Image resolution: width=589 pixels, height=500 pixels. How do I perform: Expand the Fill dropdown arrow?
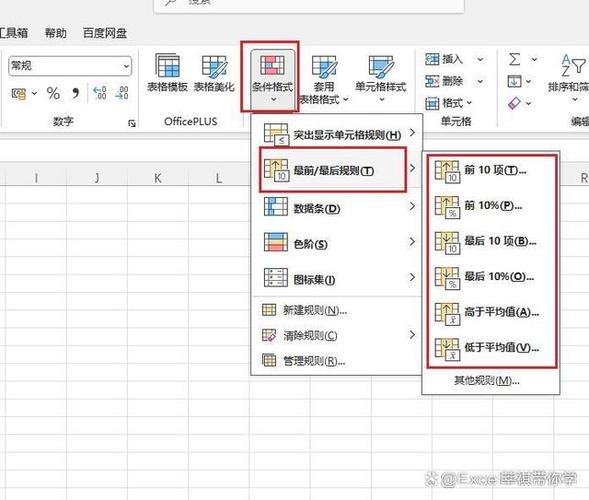coord(529,81)
